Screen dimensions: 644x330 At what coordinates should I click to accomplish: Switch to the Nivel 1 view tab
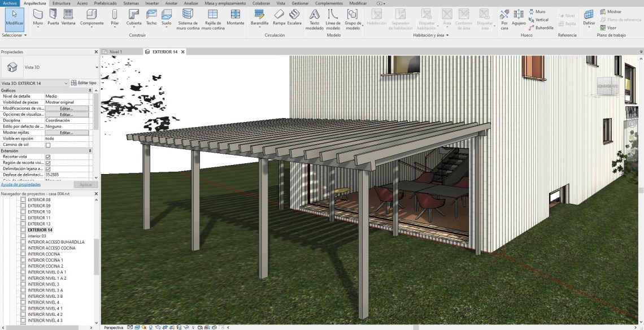coord(115,51)
